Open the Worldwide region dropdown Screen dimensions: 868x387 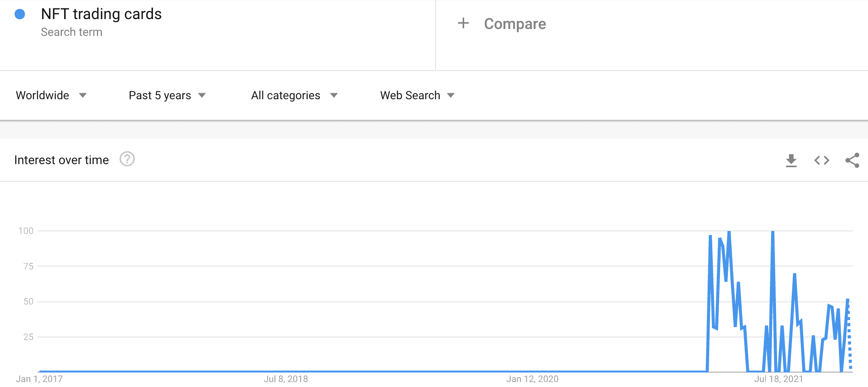(x=51, y=95)
